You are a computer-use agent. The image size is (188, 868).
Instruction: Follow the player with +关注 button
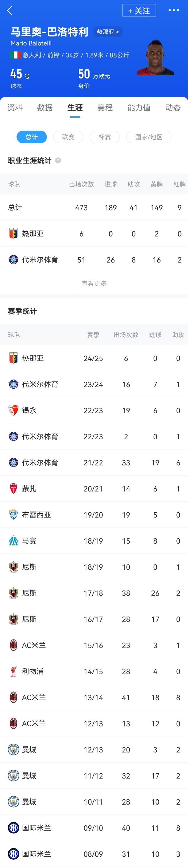pos(139,11)
